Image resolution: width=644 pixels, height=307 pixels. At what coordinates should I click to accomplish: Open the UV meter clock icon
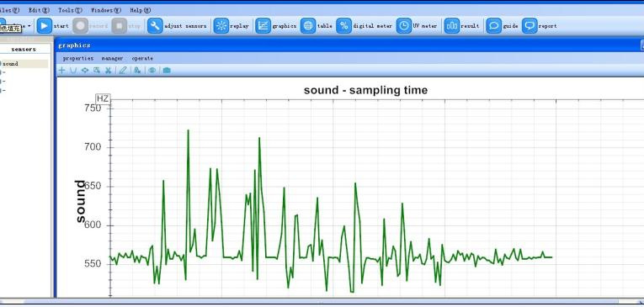pos(404,26)
